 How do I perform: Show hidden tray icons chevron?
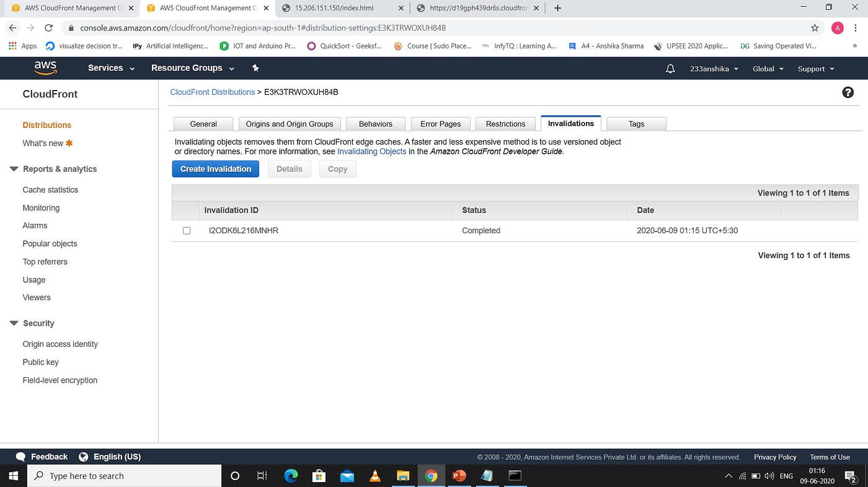(728, 476)
